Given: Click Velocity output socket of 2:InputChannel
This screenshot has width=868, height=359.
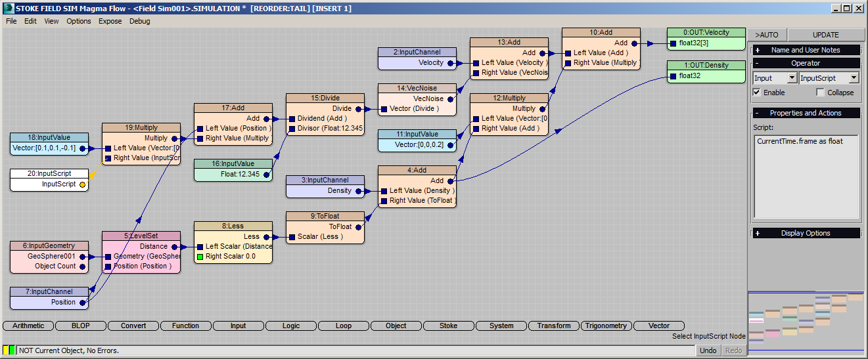Looking at the screenshot, I should (x=450, y=63).
